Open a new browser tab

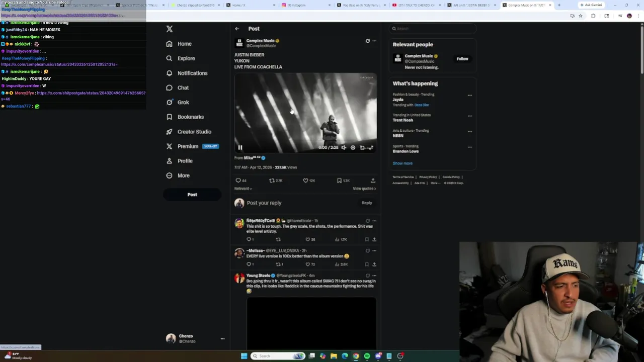[x=559, y=5]
